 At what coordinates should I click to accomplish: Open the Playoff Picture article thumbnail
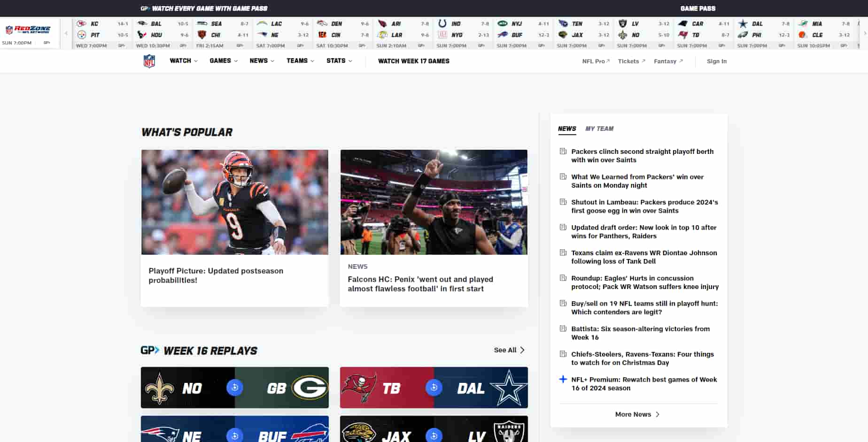pos(234,202)
